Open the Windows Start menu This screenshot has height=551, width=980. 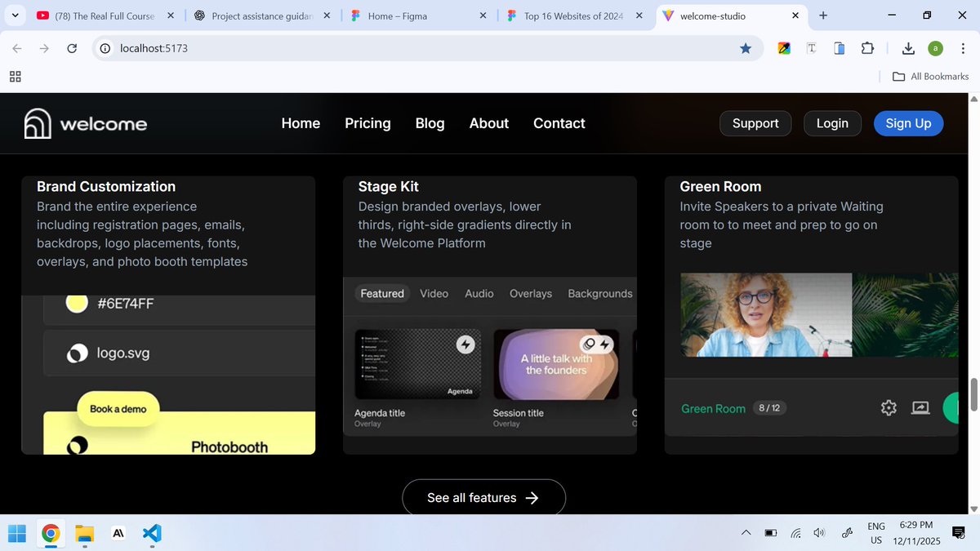click(17, 534)
